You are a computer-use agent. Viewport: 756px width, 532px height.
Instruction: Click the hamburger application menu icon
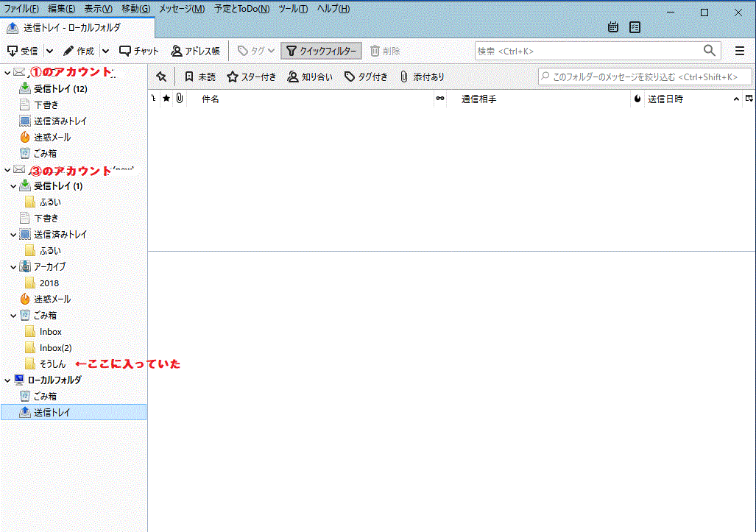(740, 51)
